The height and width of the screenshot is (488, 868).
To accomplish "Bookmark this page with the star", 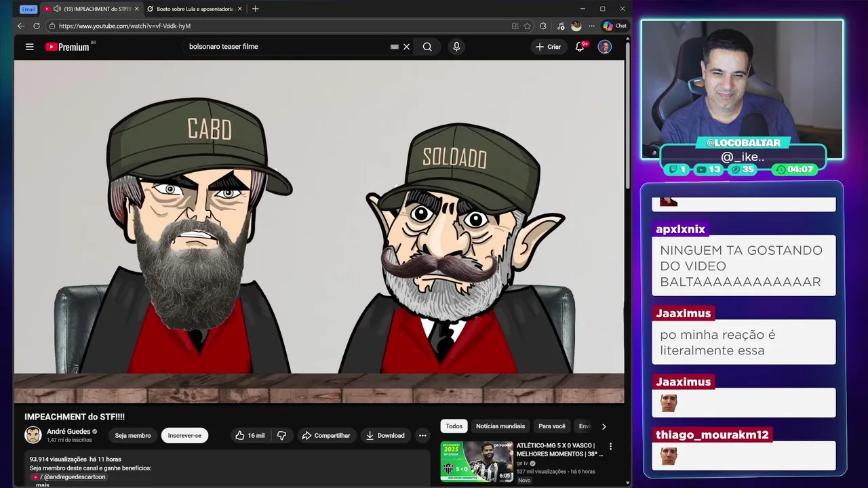I will pyautogui.click(x=528, y=26).
